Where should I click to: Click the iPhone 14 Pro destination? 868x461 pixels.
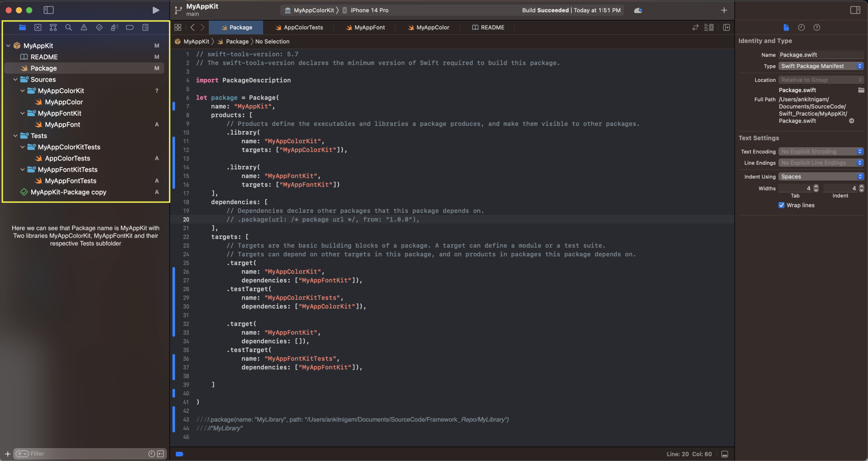[368, 10]
